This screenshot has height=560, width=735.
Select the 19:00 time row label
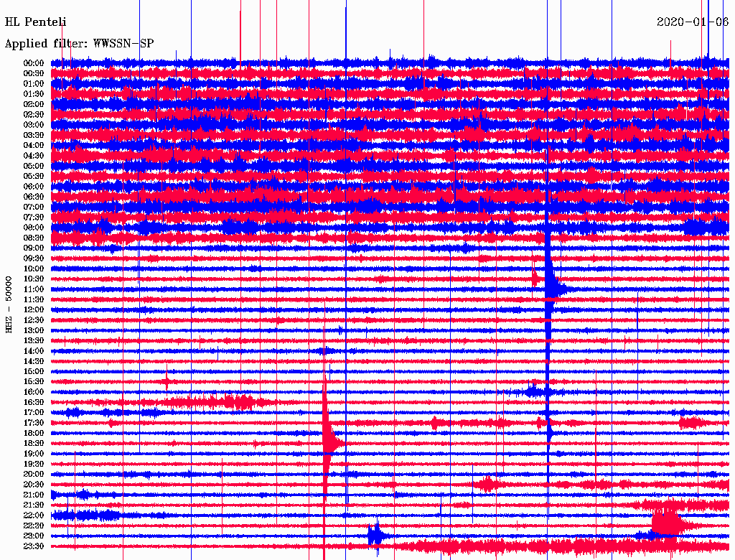tap(34, 454)
